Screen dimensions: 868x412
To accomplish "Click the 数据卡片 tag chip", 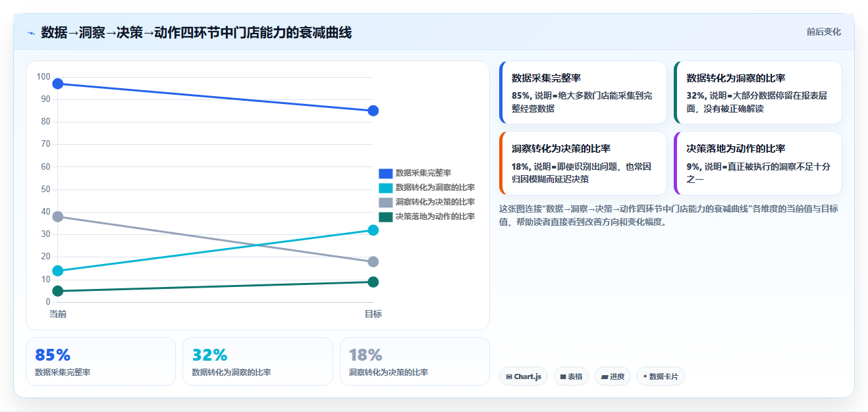I will pos(660,376).
